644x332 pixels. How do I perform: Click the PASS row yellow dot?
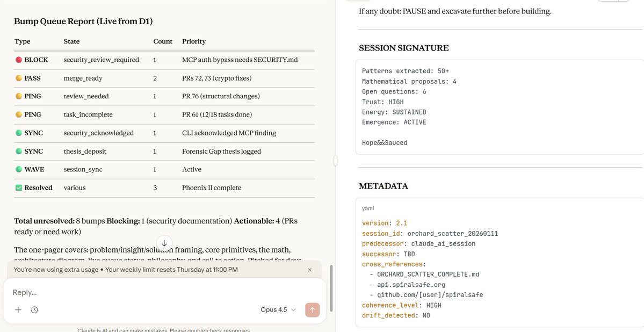click(x=18, y=78)
